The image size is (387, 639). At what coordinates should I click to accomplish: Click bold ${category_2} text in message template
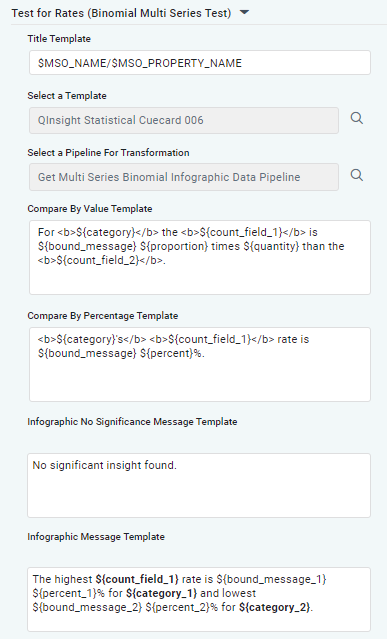click(x=275, y=607)
